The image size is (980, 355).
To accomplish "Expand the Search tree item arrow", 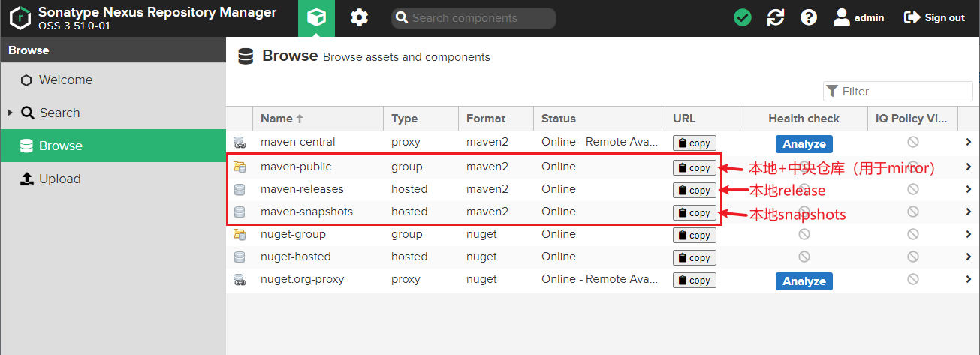I will click(x=11, y=113).
